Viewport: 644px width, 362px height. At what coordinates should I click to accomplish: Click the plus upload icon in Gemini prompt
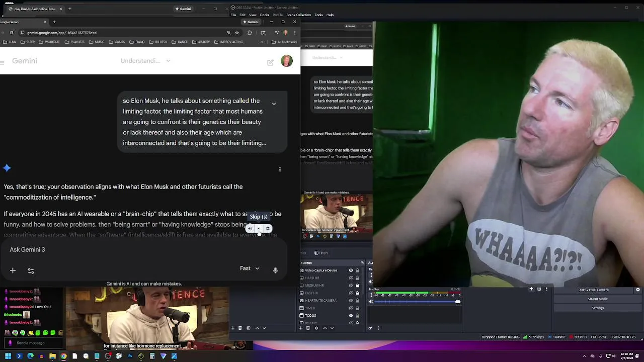pyautogui.click(x=13, y=270)
